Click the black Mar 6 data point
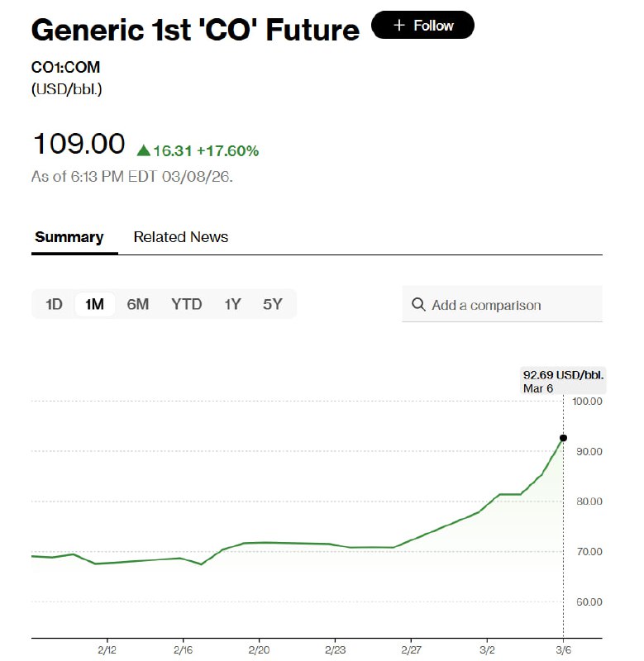The height and width of the screenshot is (661, 644). click(563, 438)
